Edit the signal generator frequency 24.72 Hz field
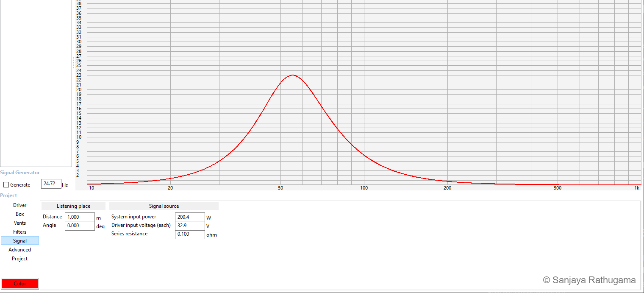This screenshot has width=644, height=293. pyautogui.click(x=51, y=184)
